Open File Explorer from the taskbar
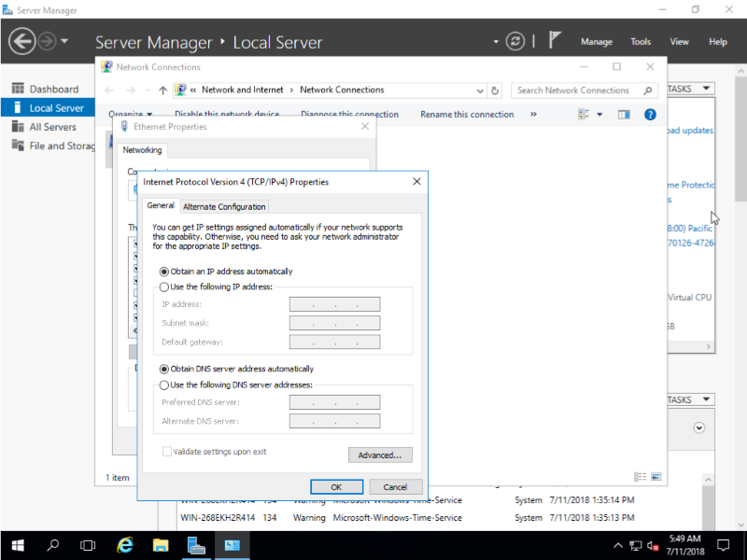747x560 pixels. point(161,545)
